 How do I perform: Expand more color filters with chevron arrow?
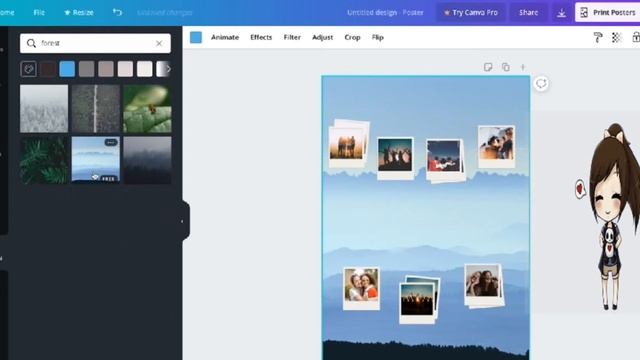(168, 69)
